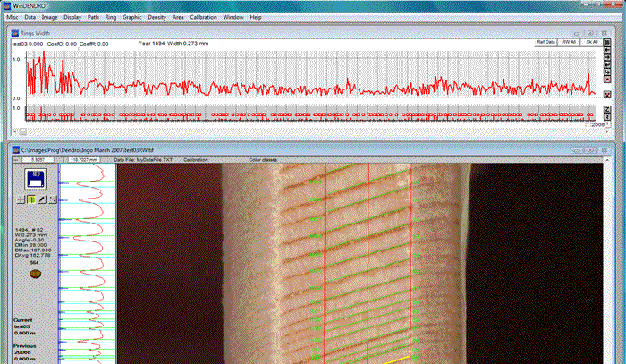626x364 pixels.
Task: Open the Calibration menu
Action: click(203, 17)
